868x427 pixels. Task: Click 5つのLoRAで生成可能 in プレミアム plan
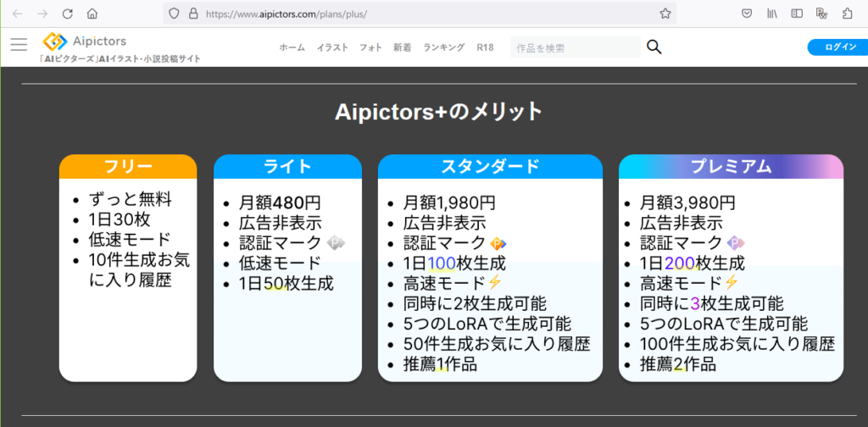(x=724, y=323)
